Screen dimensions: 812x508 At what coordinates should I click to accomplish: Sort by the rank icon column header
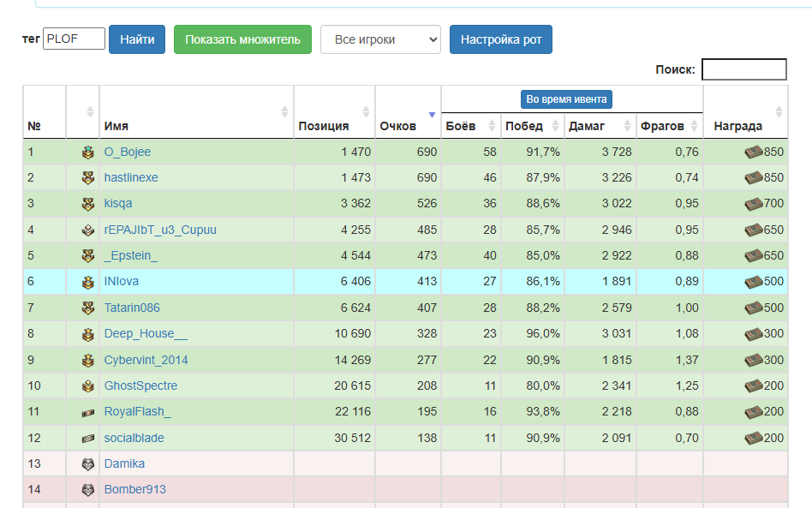[83, 112]
